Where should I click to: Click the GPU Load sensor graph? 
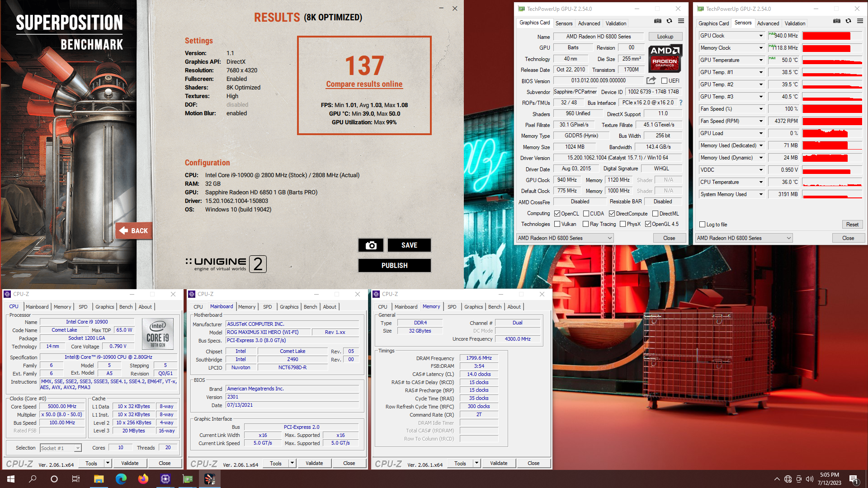coord(832,133)
